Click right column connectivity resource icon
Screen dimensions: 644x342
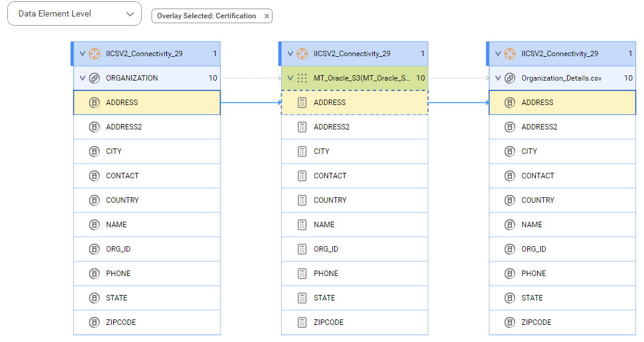click(510, 54)
